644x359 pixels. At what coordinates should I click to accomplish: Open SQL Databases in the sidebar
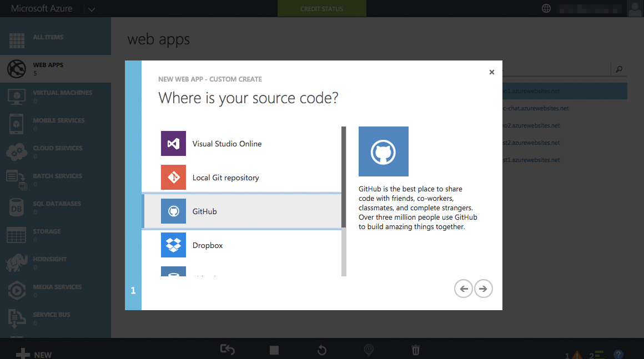56,207
